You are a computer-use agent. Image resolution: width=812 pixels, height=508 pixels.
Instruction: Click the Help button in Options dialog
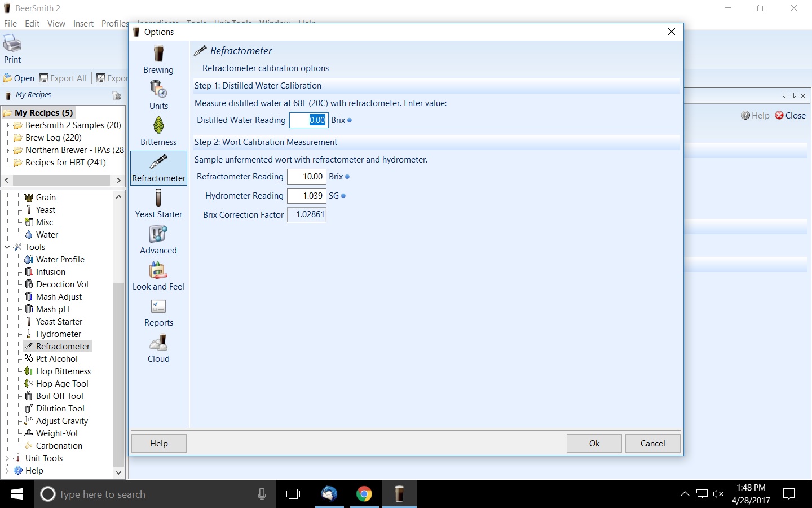point(159,444)
